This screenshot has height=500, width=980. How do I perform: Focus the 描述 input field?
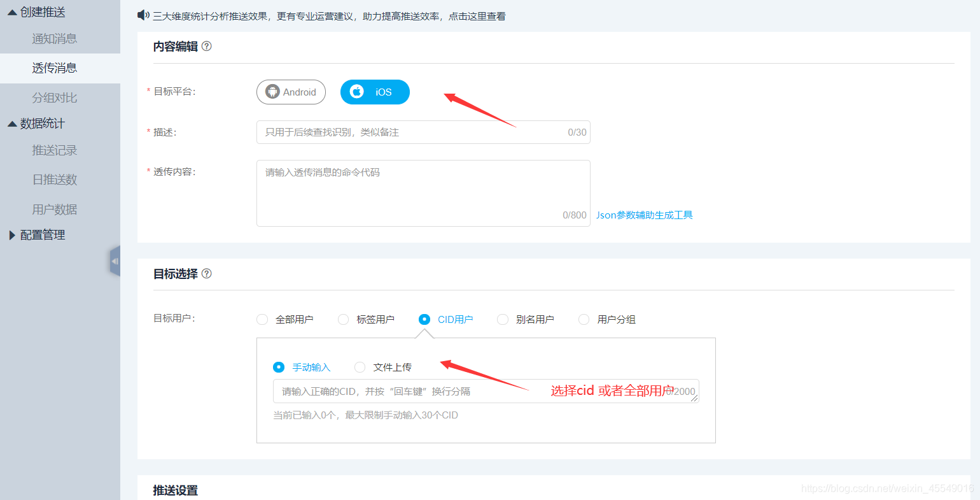(423, 132)
